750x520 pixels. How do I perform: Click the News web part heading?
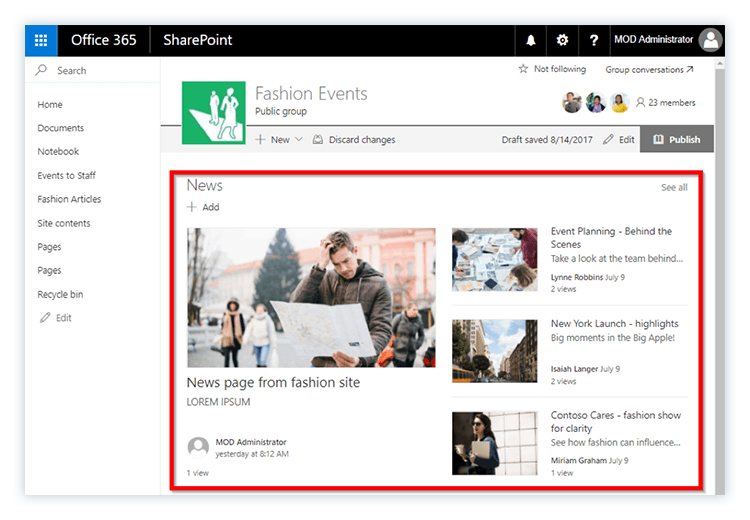pos(204,185)
